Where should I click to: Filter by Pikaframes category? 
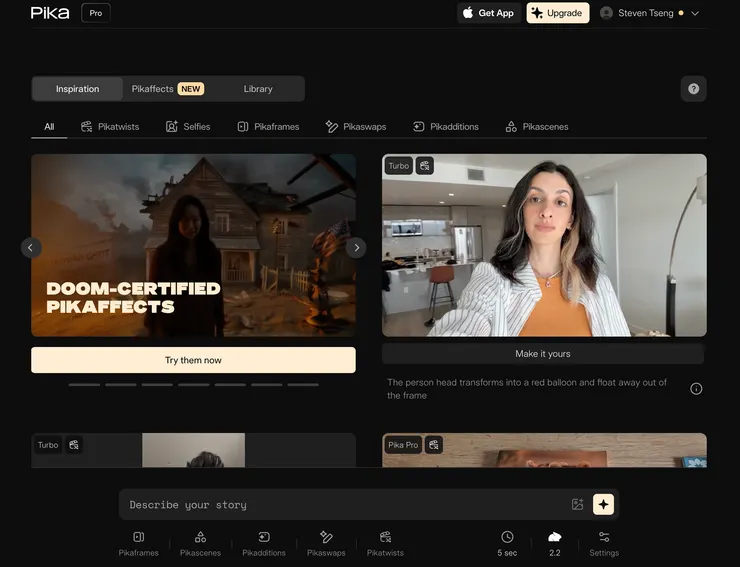268,127
